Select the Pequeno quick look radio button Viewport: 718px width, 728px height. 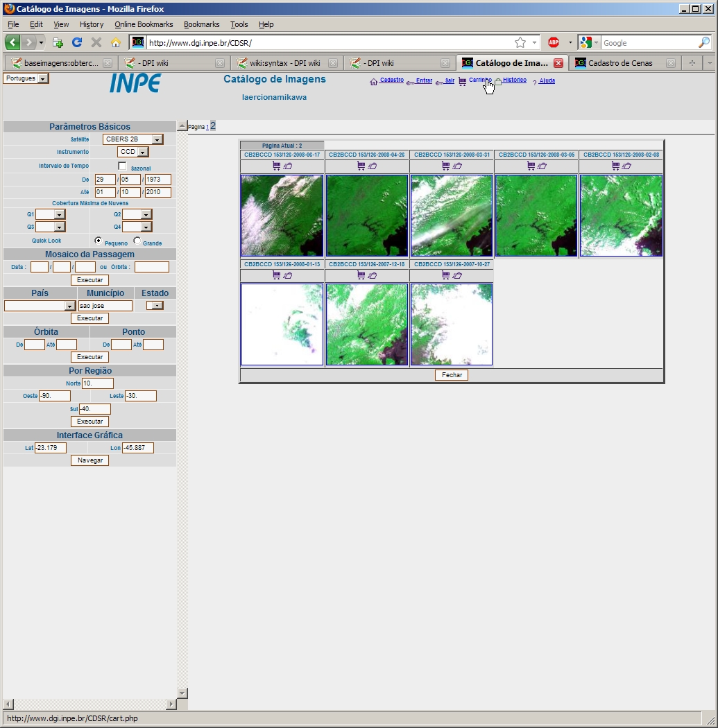[x=99, y=241]
